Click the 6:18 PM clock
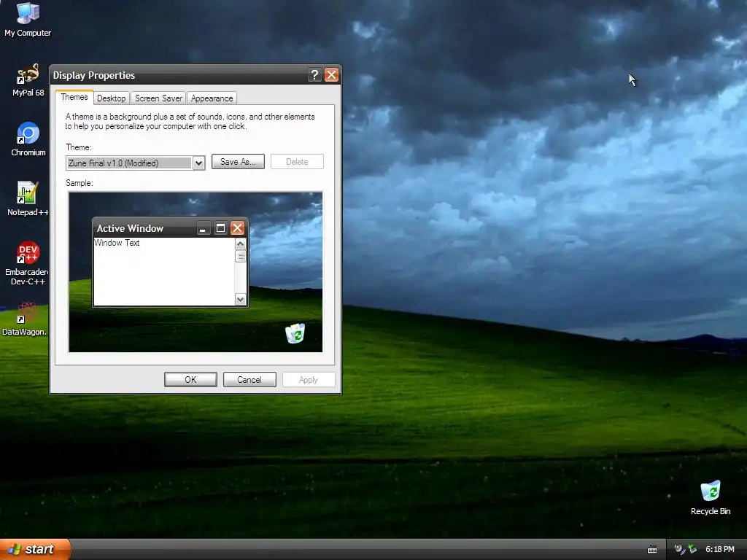Viewport: 747px width, 560px height. pos(719,549)
